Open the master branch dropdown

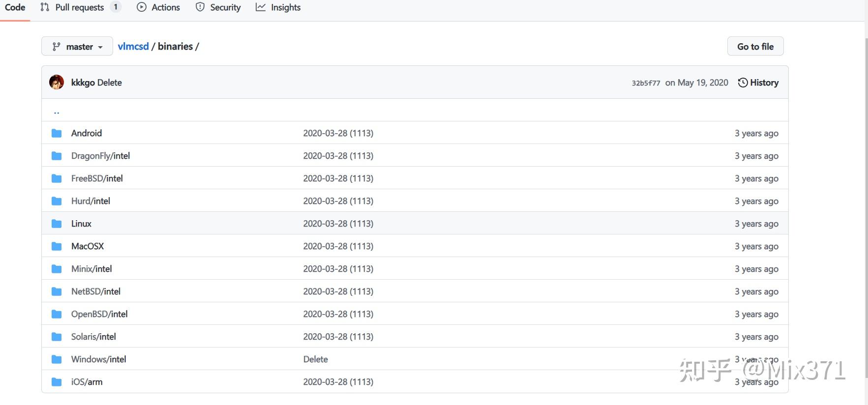(77, 47)
